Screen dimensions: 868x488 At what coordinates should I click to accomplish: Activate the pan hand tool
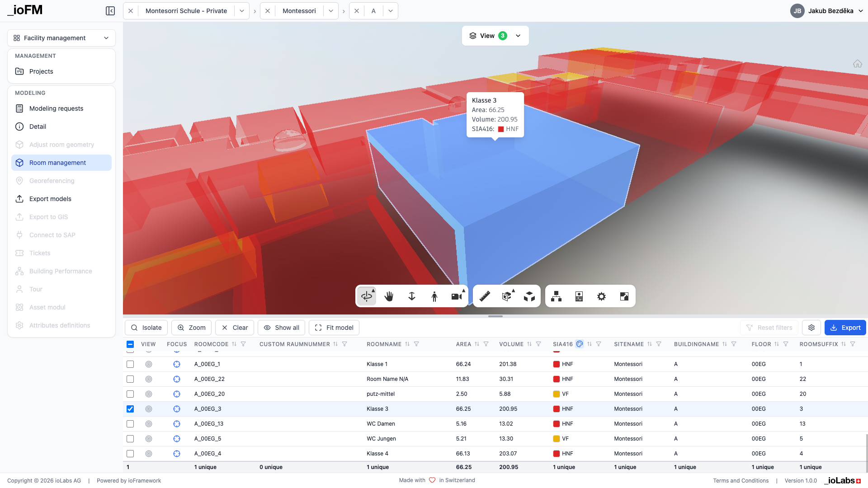pyautogui.click(x=389, y=296)
